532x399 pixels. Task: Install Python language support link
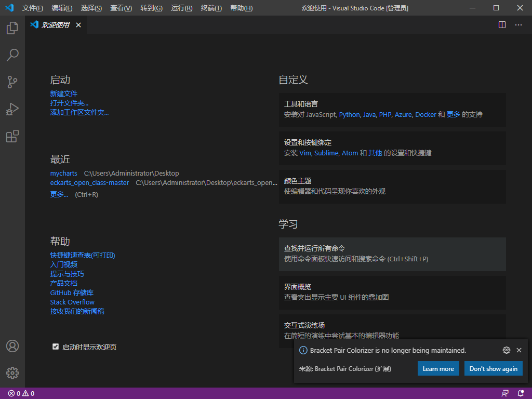[x=350, y=115]
